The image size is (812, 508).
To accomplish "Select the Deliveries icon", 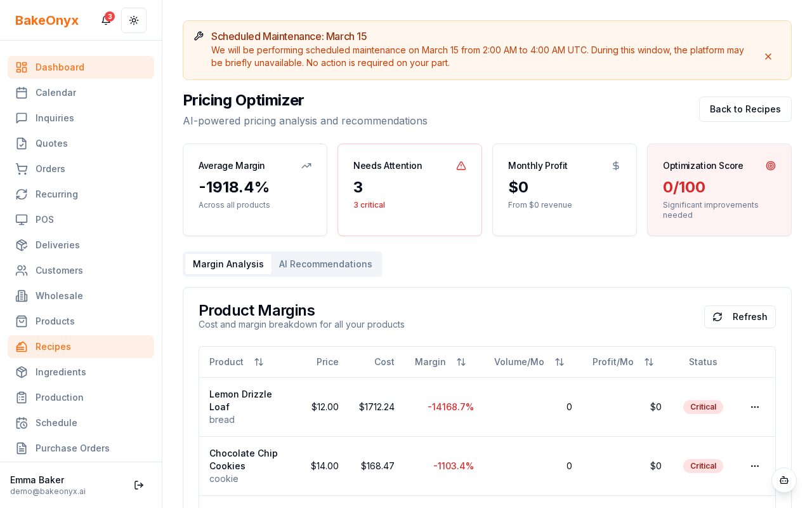I will [x=22, y=245].
